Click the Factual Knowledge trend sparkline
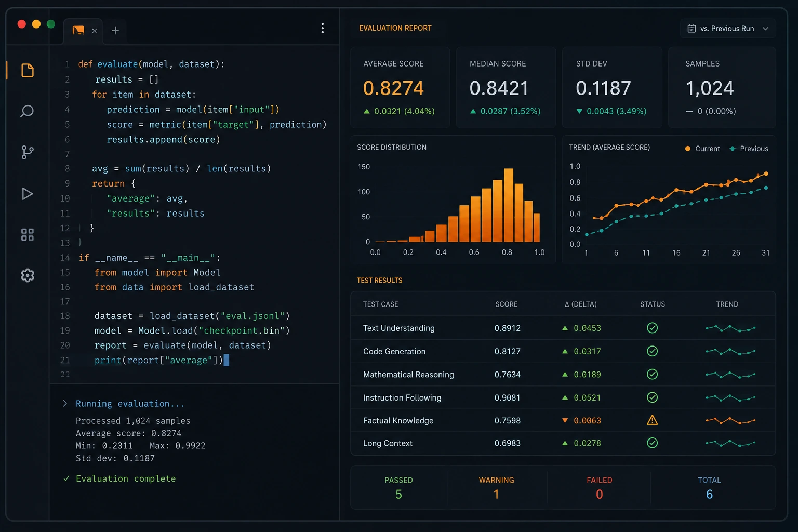Viewport: 798px width, 532px height. click(730, 420)
